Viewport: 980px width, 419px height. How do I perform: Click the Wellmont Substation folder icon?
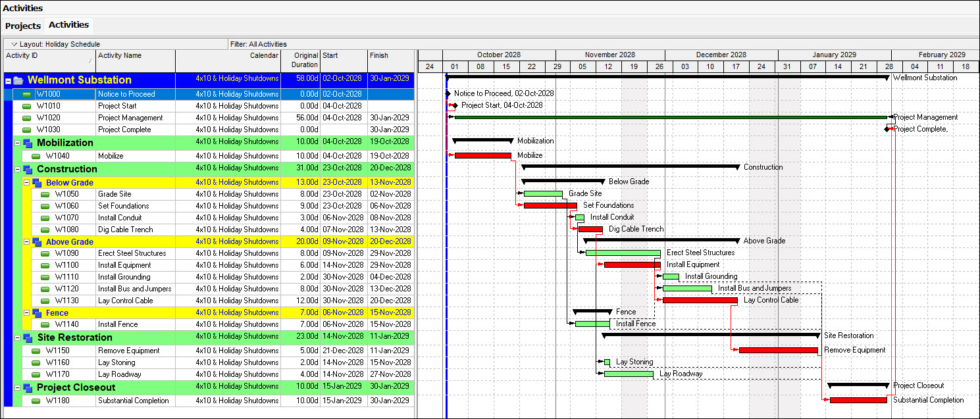18,80
